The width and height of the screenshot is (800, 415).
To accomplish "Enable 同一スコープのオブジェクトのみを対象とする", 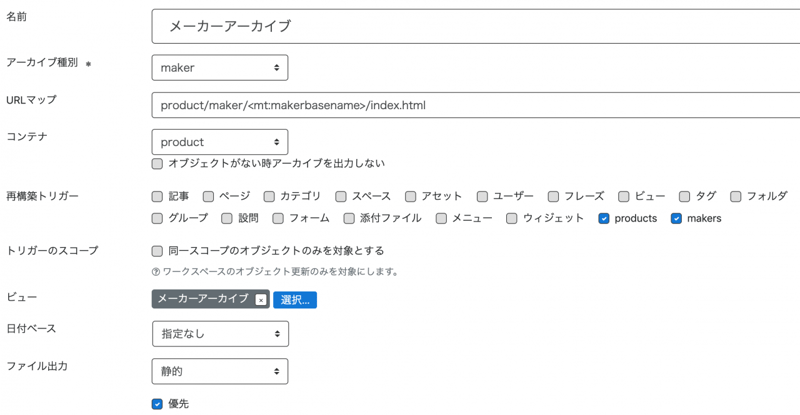I will point(157,251).
